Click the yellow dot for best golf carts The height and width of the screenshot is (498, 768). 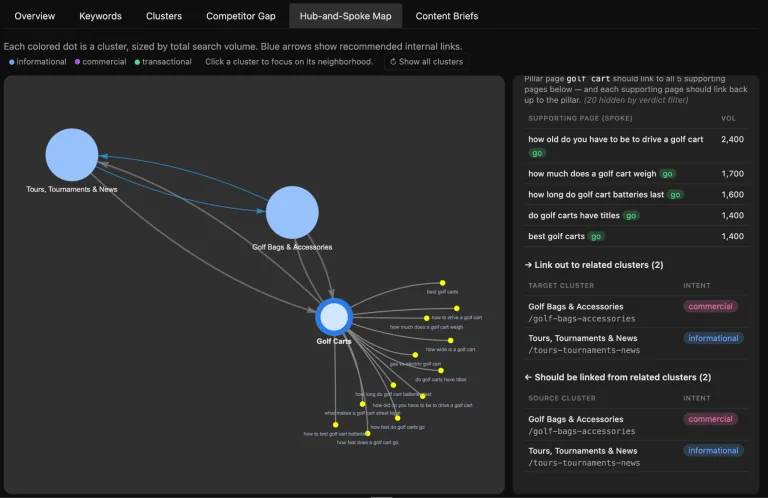pyautogui.click(x=442, y=283)
